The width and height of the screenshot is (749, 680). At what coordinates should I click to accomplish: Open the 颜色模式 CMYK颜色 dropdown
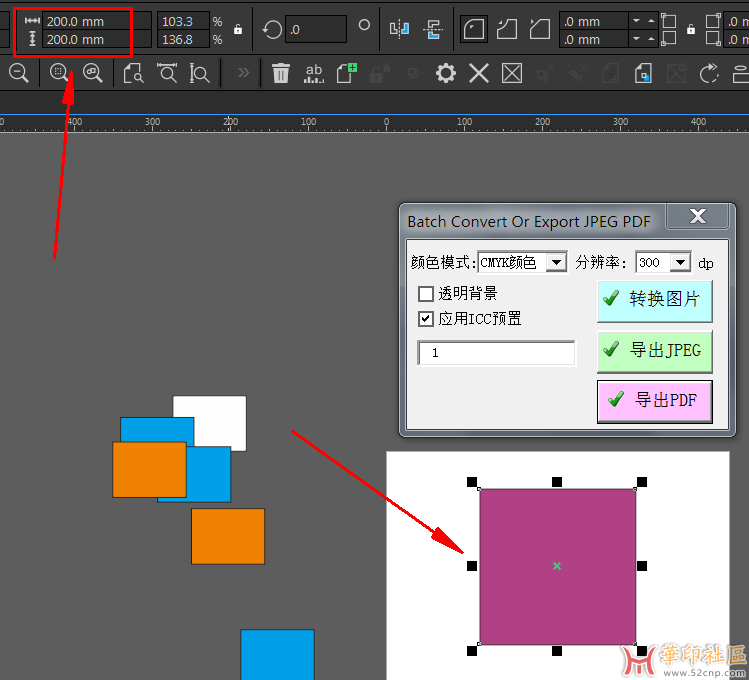point(556,262)
